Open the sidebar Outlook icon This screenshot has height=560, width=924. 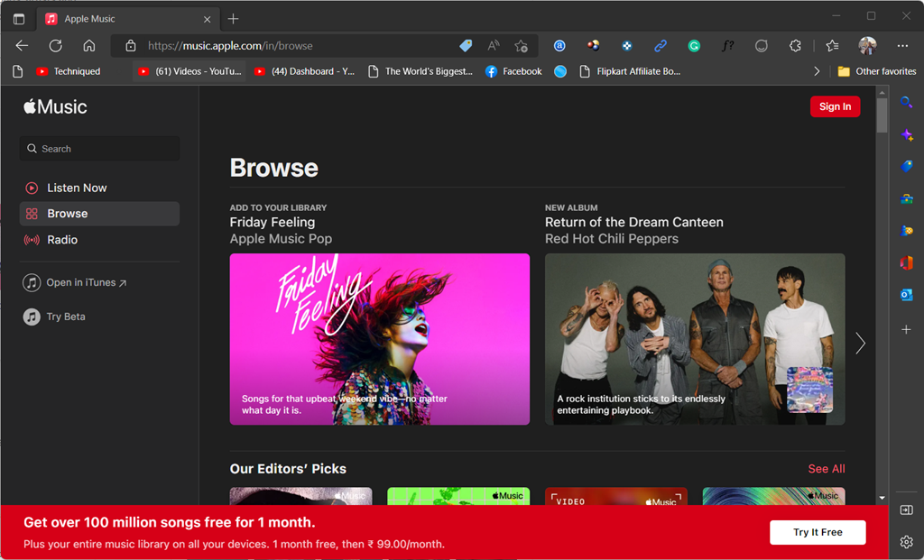click(x=906, y=294)
